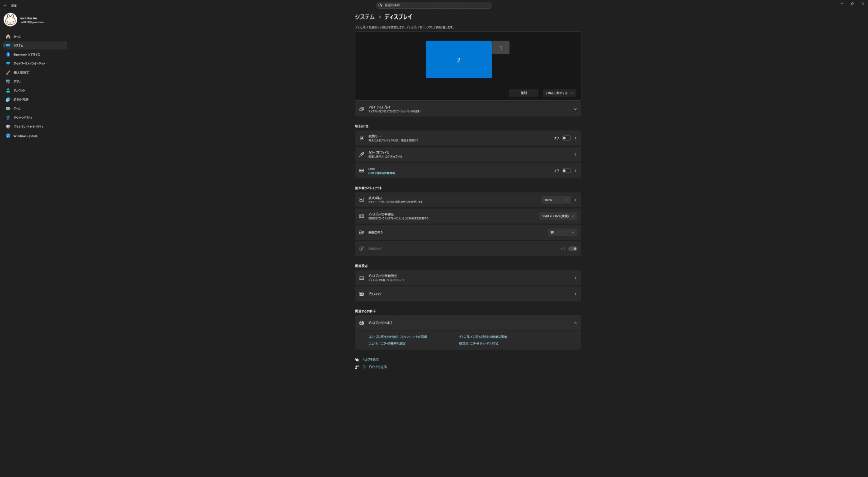The width and height of the screenshot is (868, 477).
Task: Enable the HDR toggle switch
Action: pos(566,171)
